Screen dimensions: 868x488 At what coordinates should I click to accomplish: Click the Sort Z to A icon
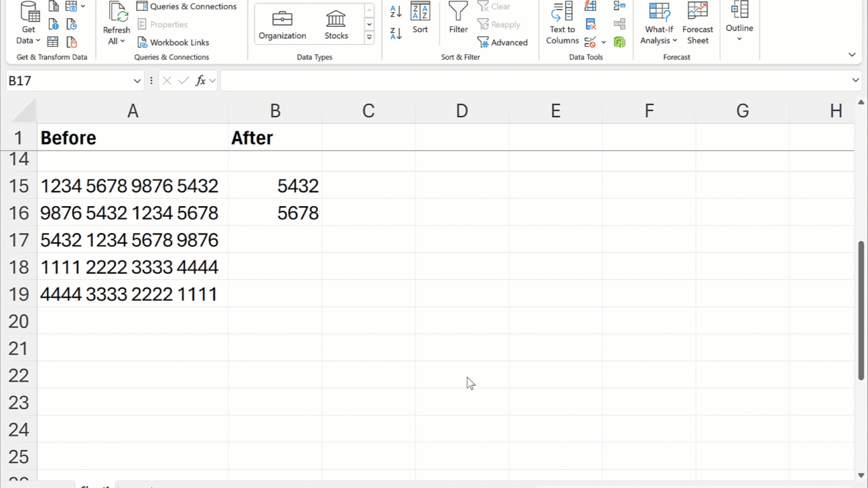point(396,33)
